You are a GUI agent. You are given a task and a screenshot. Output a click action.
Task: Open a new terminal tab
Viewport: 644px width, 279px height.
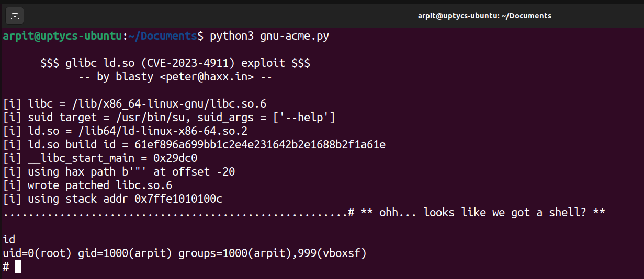click(15, 16)
